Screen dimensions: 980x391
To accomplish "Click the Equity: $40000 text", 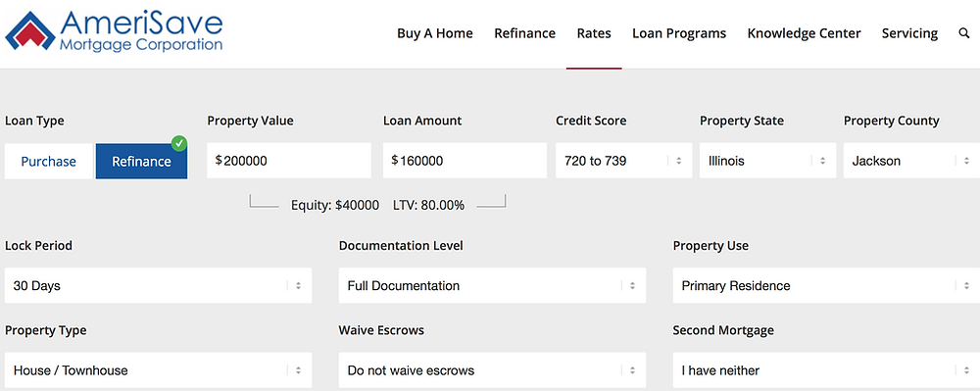I will (x=335, y=205).
